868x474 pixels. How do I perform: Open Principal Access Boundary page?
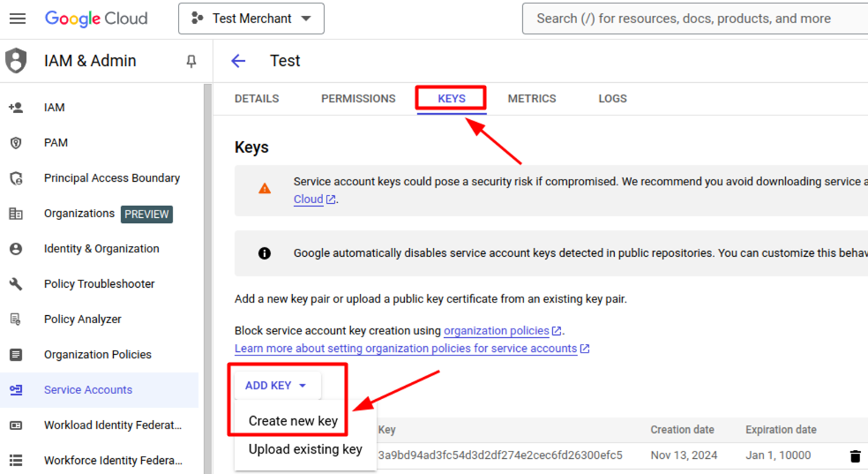coord(112,178)
